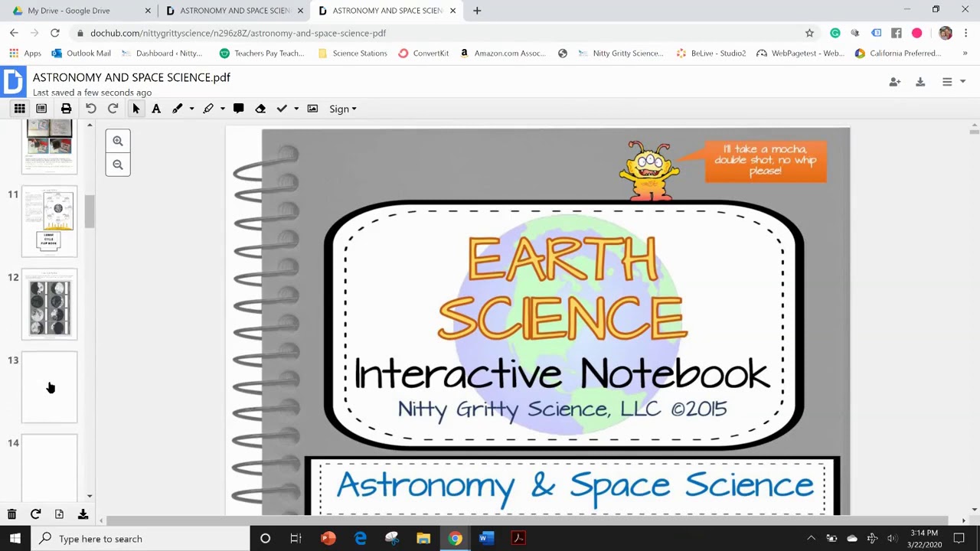The width and height of the screenshot is (980, 551).
Task: Reload the browser page
Action: click(x=55, y=33)
